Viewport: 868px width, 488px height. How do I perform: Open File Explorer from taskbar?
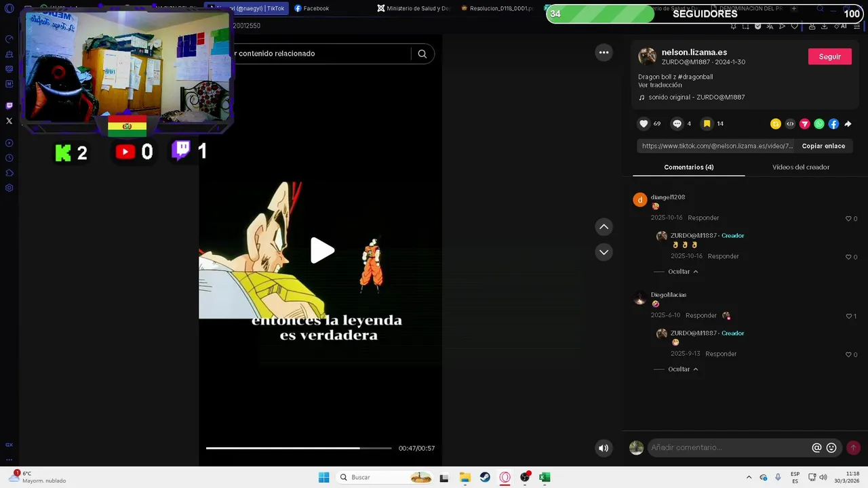tap(465, 477)
